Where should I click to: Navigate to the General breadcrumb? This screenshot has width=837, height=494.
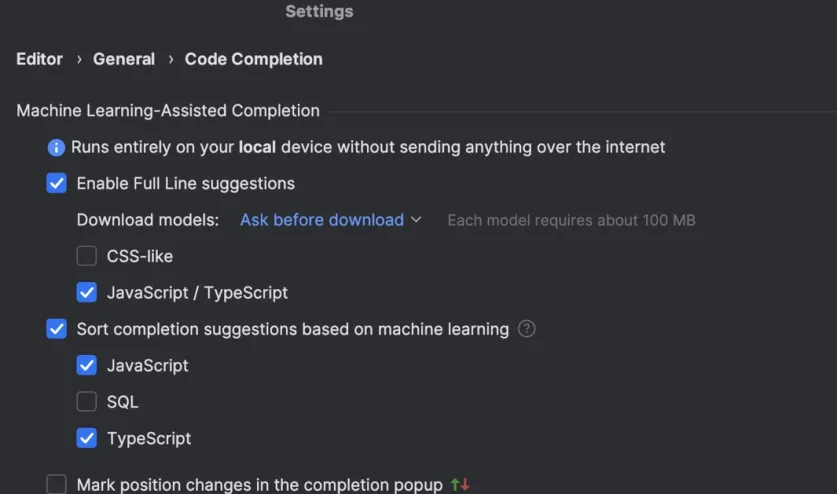pos(124,59)
